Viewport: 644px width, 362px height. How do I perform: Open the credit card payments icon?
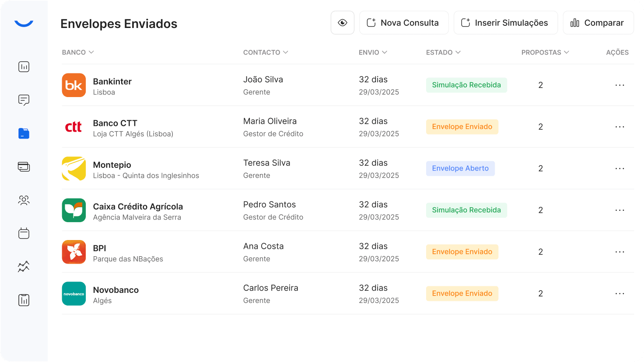click(x=24, y=167)
